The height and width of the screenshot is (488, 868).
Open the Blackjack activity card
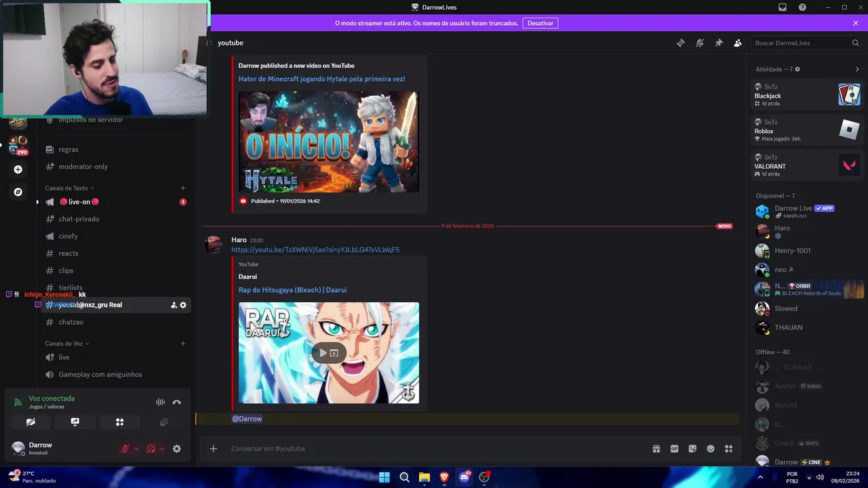807,95
